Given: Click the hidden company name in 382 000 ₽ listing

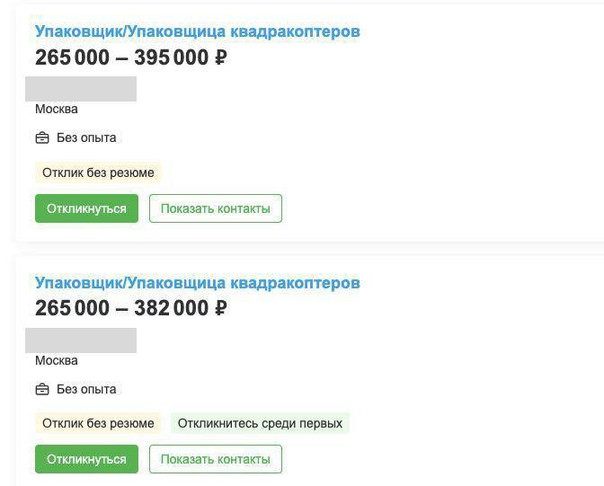Looking at the screenshot, I should click(81, 340).
